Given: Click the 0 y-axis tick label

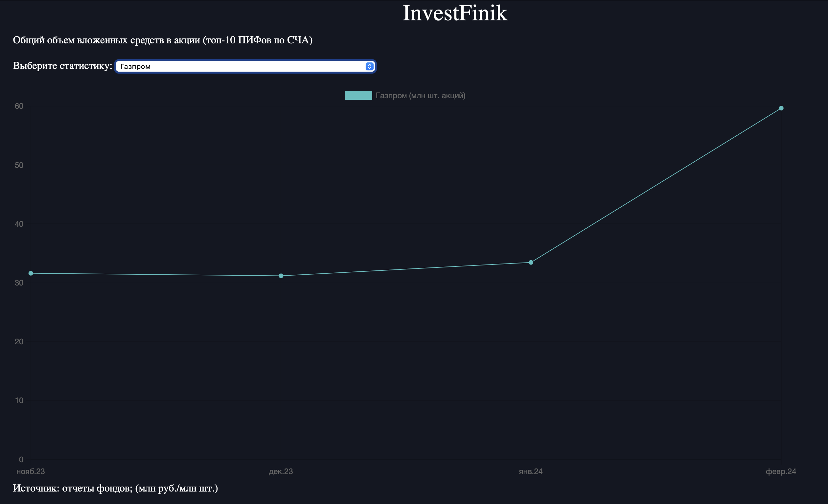Looking at the screenshot, I should pyautogui.click(x=21, y=459).
